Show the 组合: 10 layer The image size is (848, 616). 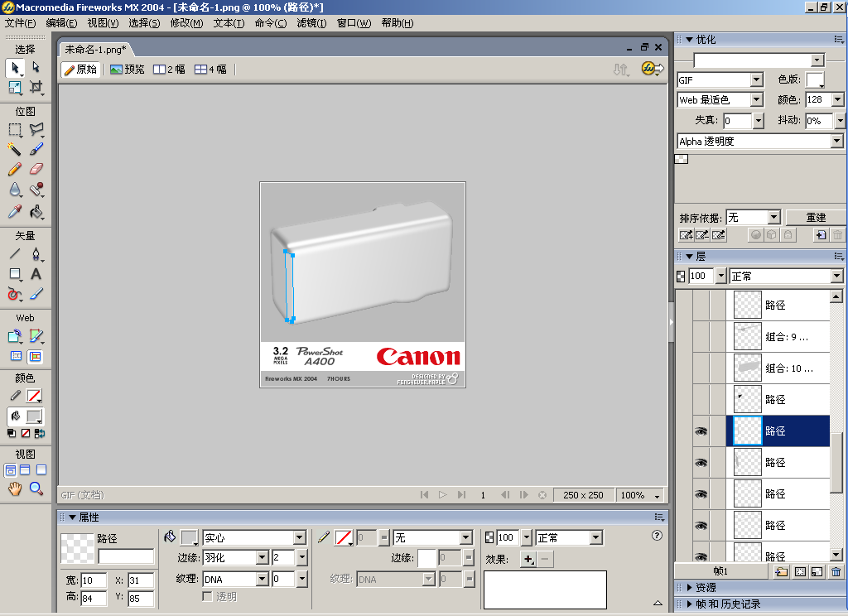(x=701, y=368)
